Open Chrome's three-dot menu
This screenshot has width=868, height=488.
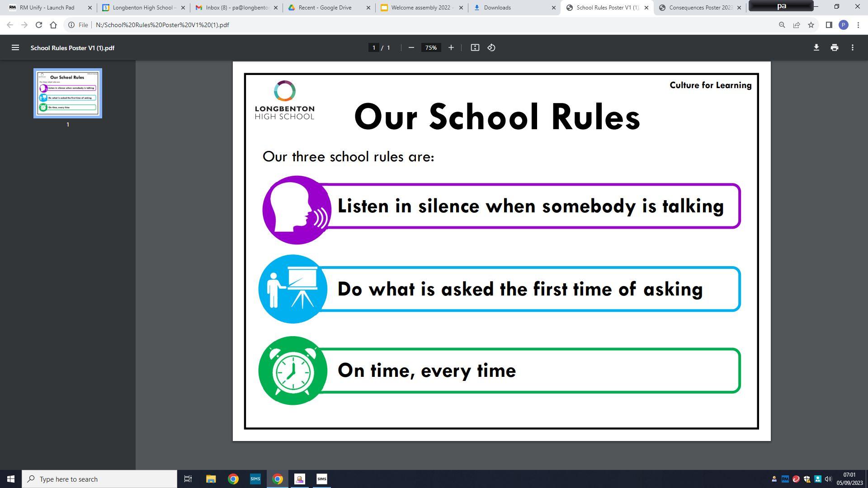click(858, 25)
